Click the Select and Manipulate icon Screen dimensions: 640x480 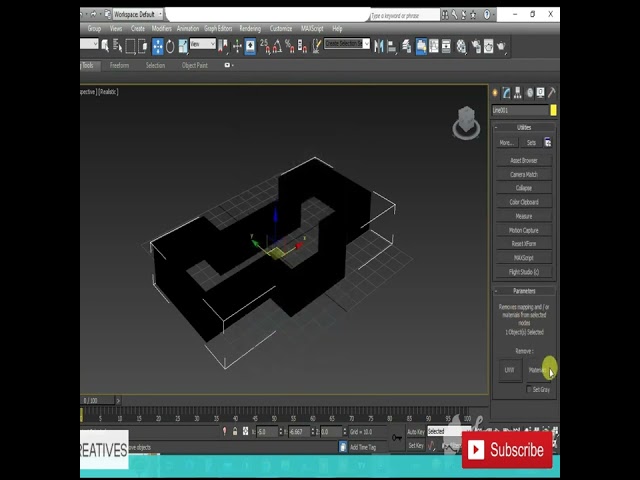[237, 46]
